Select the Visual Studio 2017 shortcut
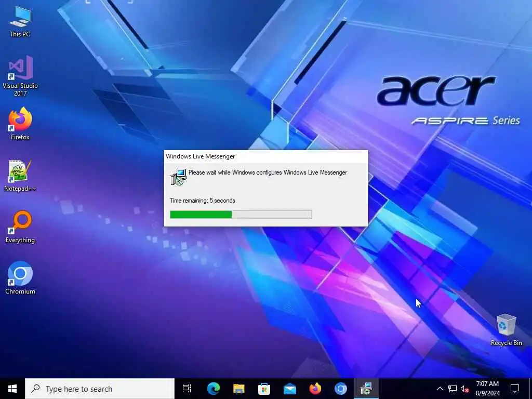532x399 pixels. click(20, 76)
